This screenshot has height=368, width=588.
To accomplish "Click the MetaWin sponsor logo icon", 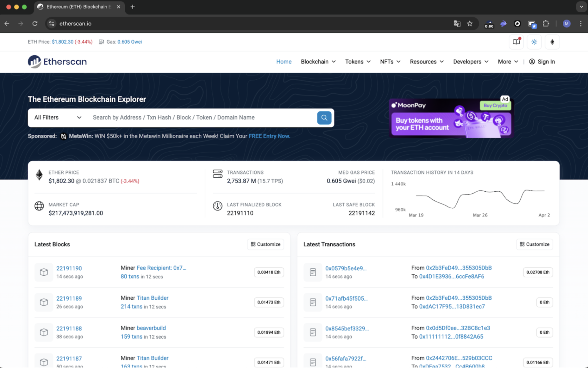I will pos(63,136).
